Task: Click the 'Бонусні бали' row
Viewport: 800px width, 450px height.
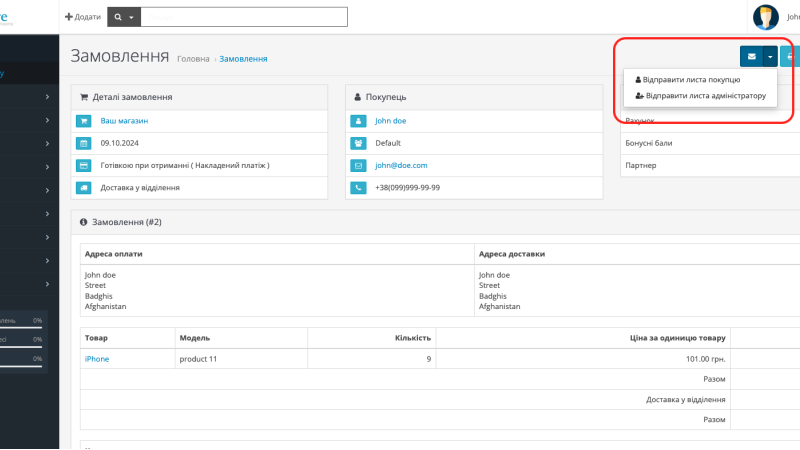Action: click(x=710, y=143)
